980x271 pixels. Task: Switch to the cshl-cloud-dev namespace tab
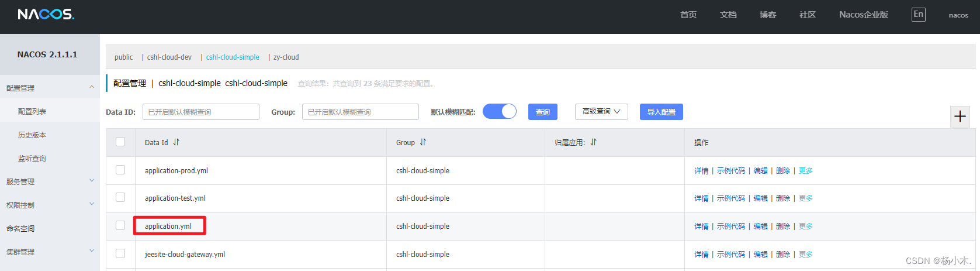[x=169, y=57]
